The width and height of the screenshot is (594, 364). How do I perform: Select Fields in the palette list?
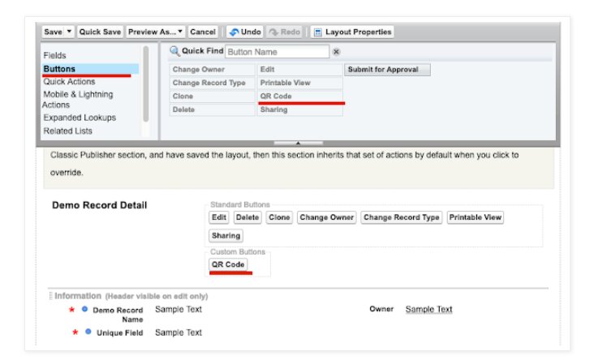point(55,56)
